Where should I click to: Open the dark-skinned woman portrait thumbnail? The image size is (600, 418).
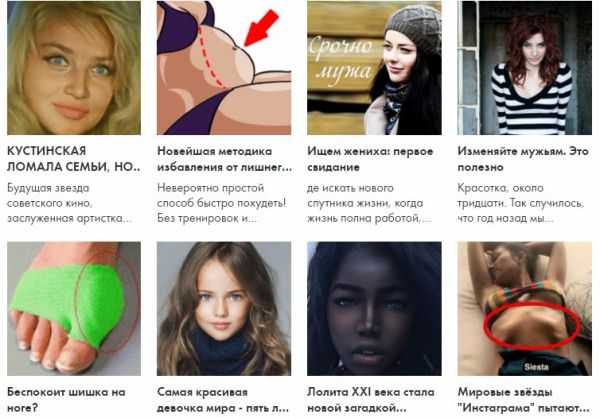pos(374,309)
